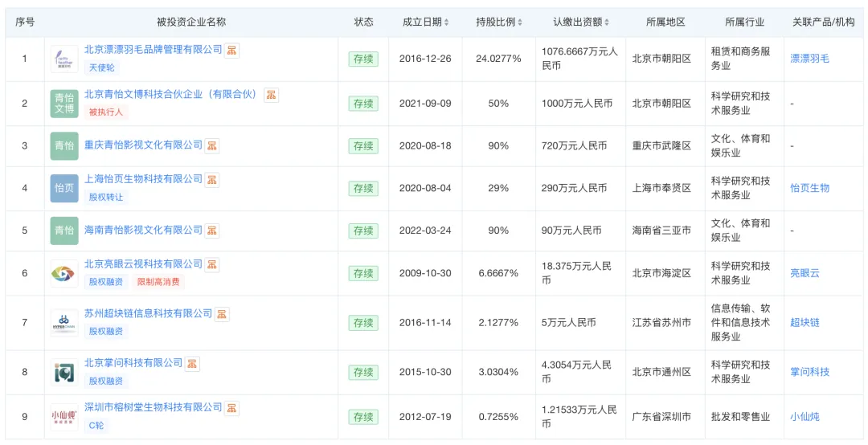
Task: Open related product link 亮眼云
Action: [x=805, y=273]
